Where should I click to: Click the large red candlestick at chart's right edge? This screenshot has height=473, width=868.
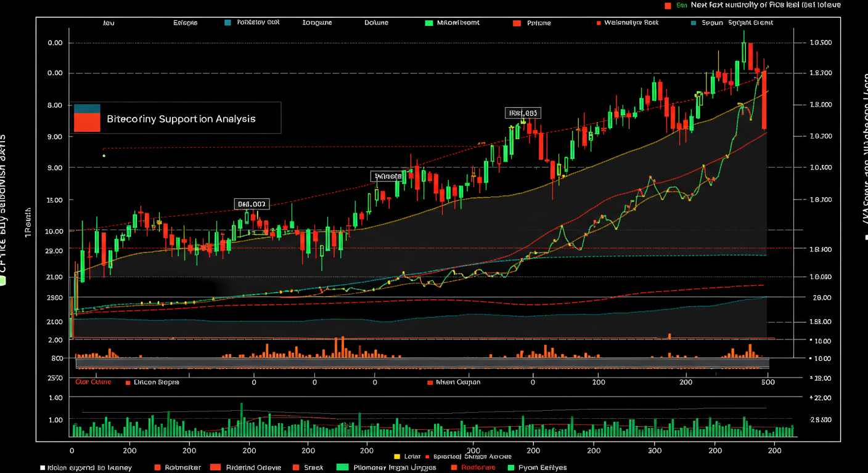tap(764, 100)
